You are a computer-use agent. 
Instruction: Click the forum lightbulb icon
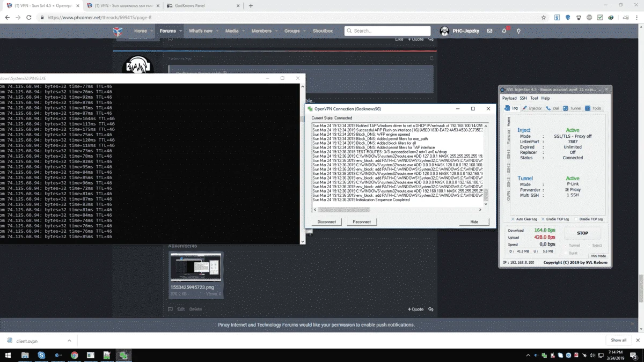click(518, 31)
